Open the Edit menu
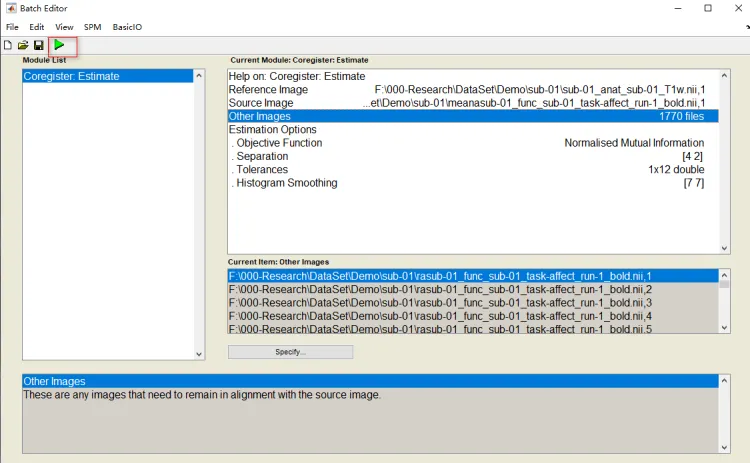This screenshot has height=463, width=750. click(36, 27)
